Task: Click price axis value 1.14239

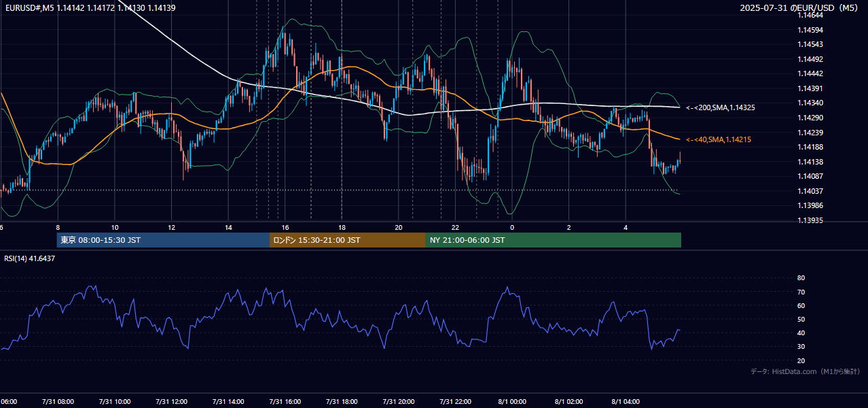Action: [x=810, y=133]
